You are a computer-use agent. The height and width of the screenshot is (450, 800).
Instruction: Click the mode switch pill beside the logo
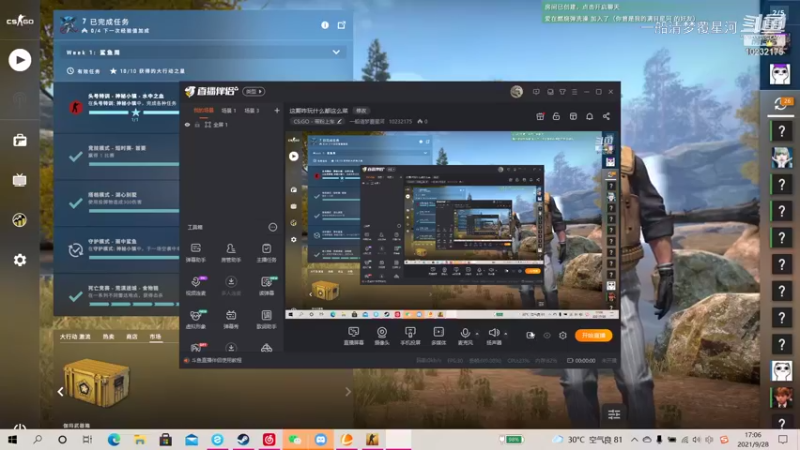tap(254, 91)
